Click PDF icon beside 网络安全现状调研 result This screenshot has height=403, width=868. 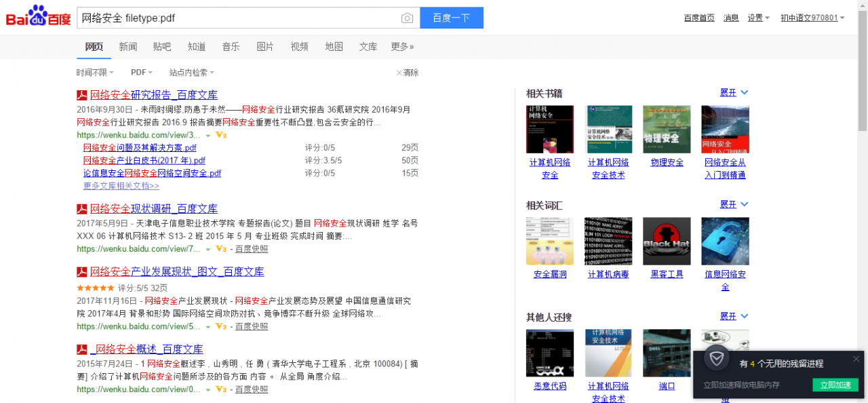[x=82, y=209]
